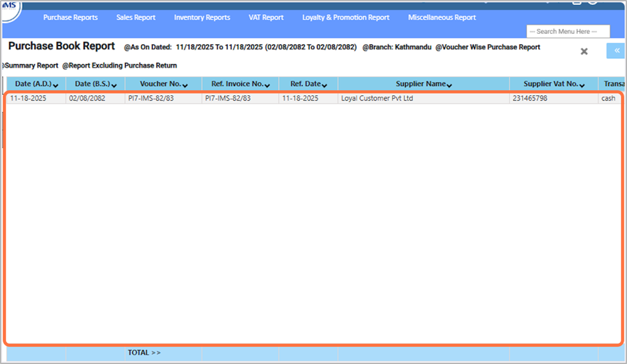Open the VAT Report menu
This screenshot has width=627, height=364.
coord(266,17)
